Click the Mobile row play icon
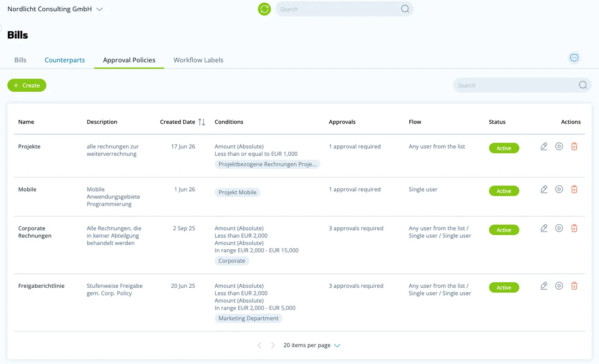The image size is (599, 364). click(x=559, y=189)
